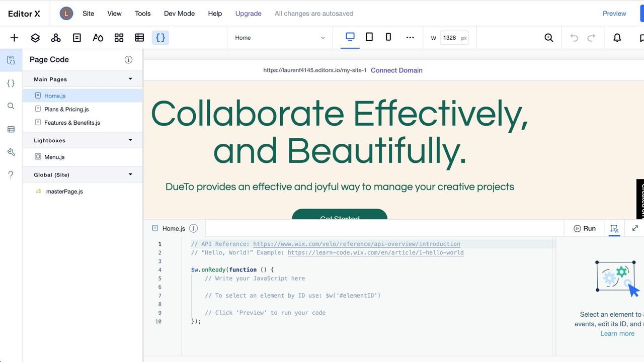This screenshot has width=644, height=362.
Task: Toggle the code curly braces icon
Action: click(160, 38)
